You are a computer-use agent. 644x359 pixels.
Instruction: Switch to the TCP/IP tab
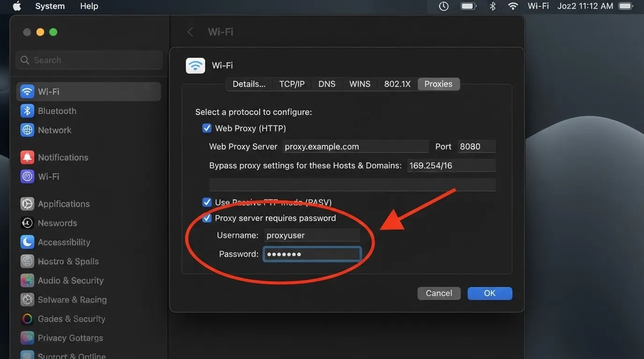[292, 84]
